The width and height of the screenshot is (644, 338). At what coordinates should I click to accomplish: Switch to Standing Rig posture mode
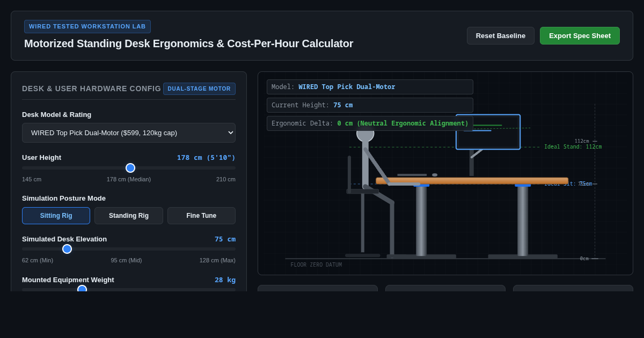click(129, 216)
